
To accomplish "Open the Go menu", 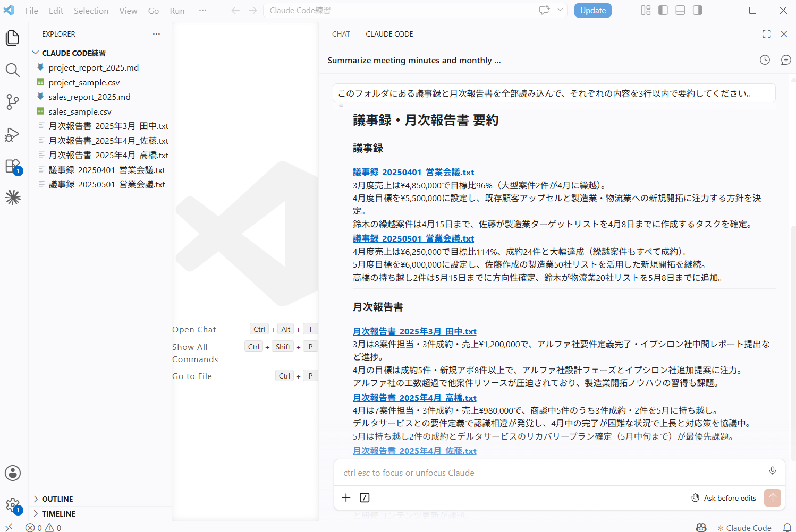I will click(x=154, y=11).
